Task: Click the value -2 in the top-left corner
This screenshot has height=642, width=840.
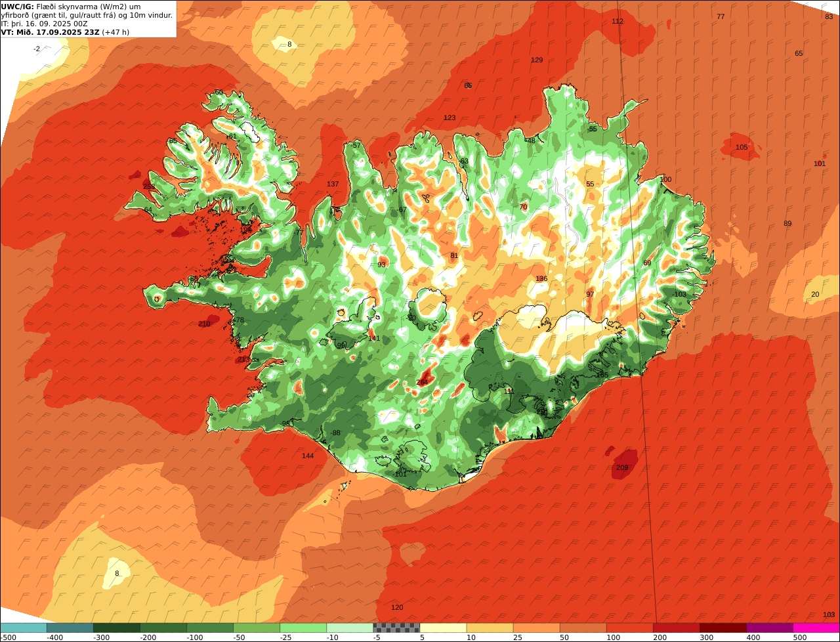Action: (x=37, y=49)
